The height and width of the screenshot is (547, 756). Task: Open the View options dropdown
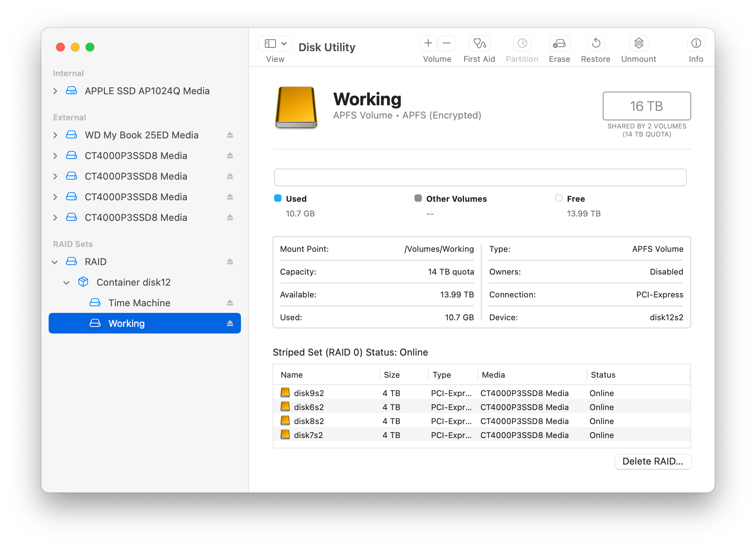[x=283, y=43]
